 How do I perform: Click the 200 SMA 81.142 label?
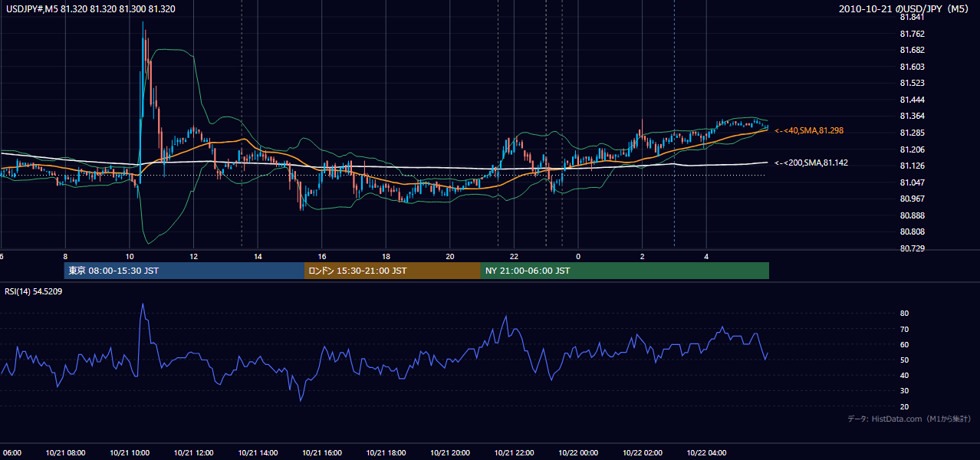point(811,163)
